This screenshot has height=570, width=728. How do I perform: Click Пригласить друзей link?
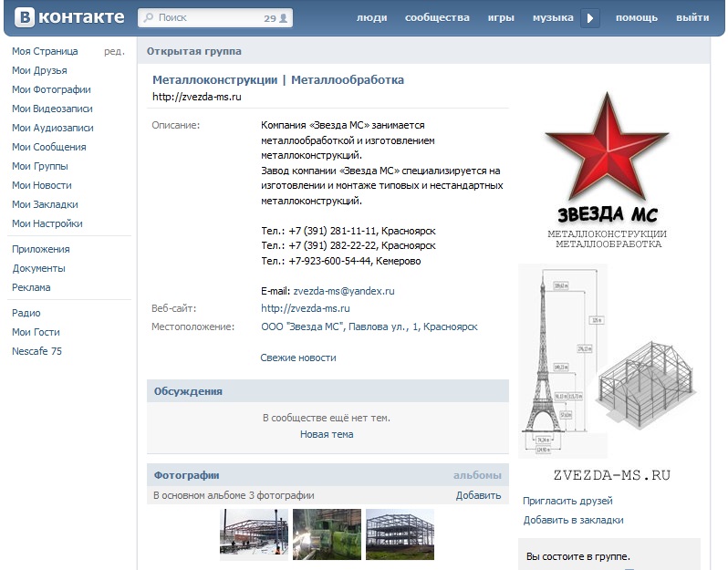[x=567, y=501]
